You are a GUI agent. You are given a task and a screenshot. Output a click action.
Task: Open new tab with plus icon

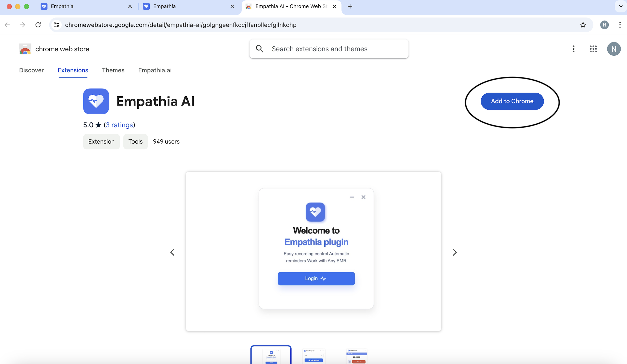coord(350,6)
